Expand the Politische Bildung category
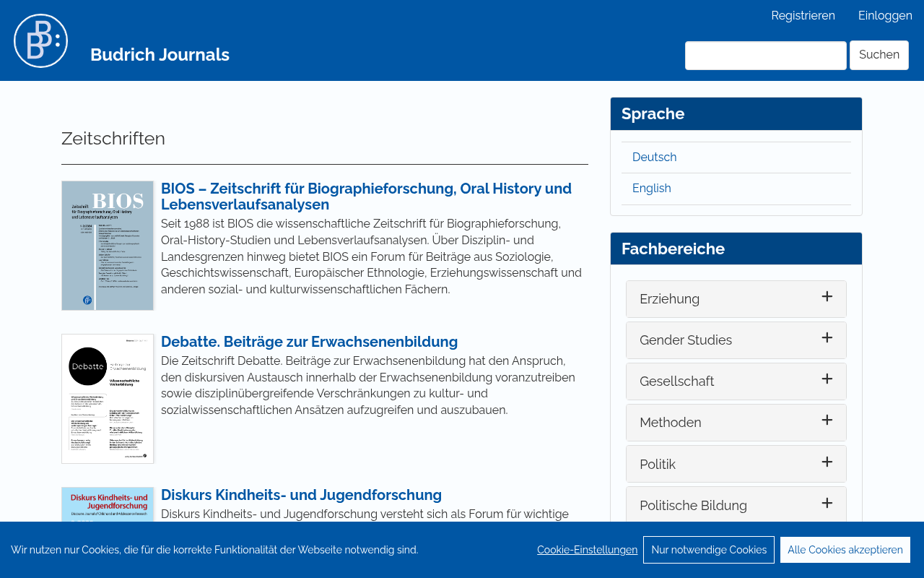 [736, 504]
